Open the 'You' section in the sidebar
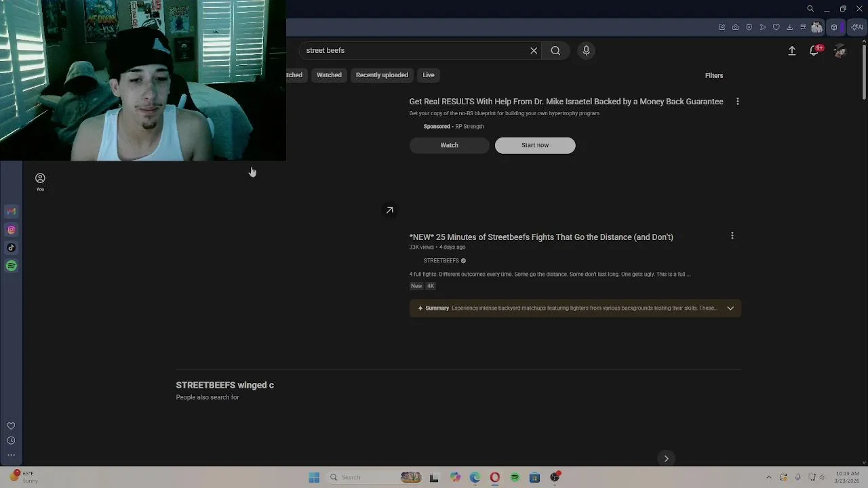 [x=40, y=182]
